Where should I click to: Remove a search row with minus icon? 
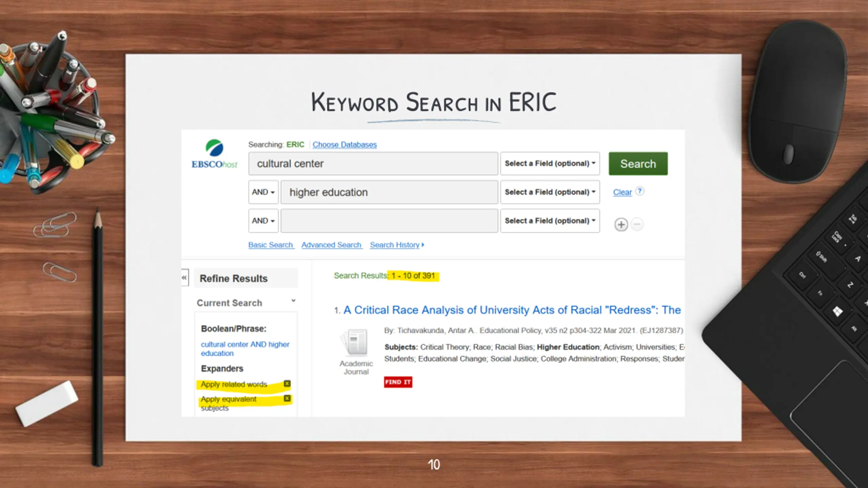tap(637, 224)
